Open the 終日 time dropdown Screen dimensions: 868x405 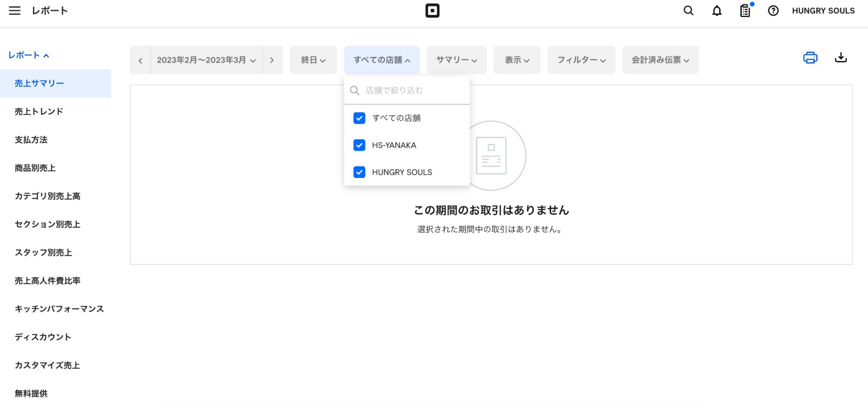pos(313,60)
